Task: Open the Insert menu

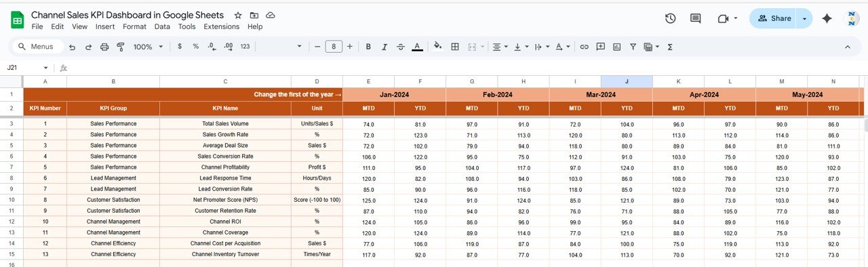Action: [x=105, y=26]
